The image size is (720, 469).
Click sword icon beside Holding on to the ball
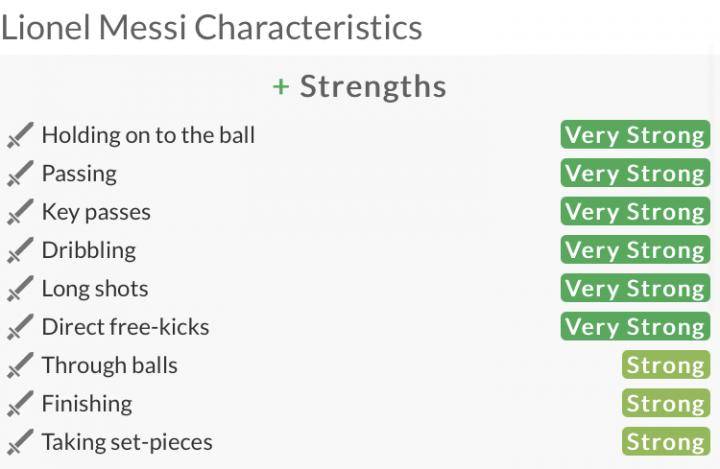(20, 135)
